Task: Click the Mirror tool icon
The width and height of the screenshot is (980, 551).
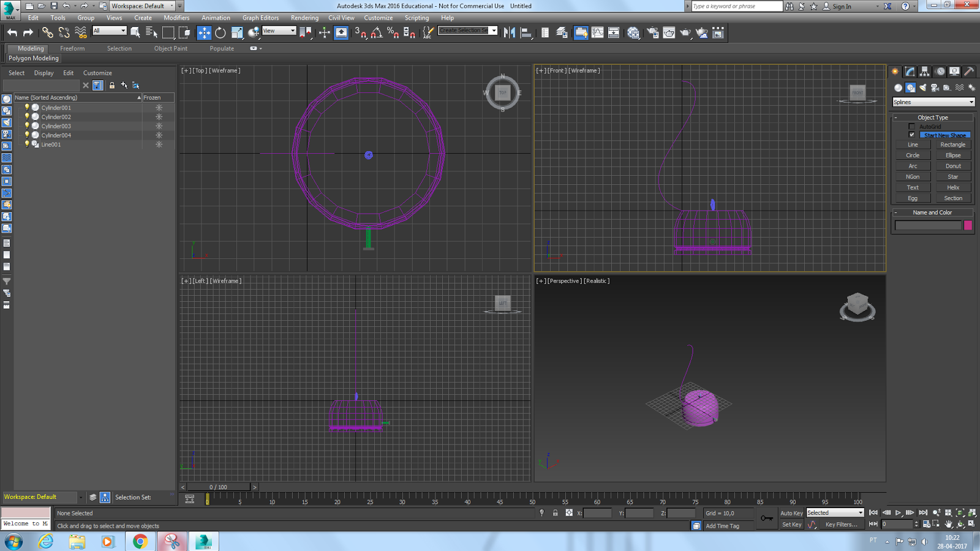Action: pyautogui.click(x=509, y=33)
